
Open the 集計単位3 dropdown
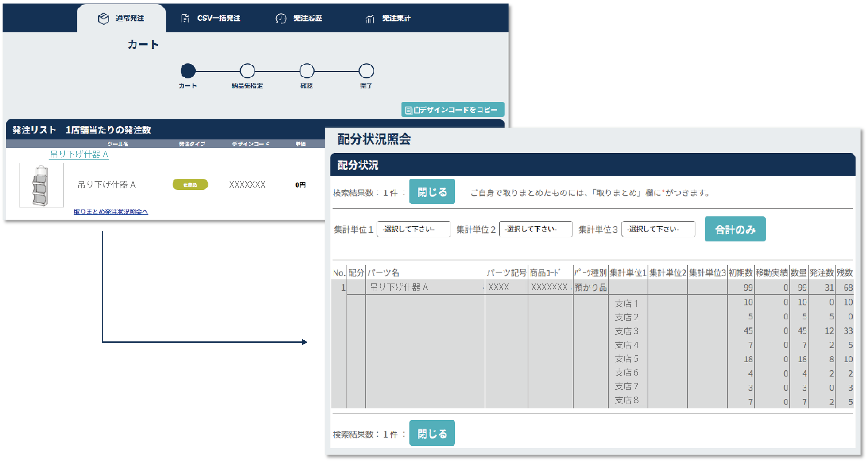(658, 229)
